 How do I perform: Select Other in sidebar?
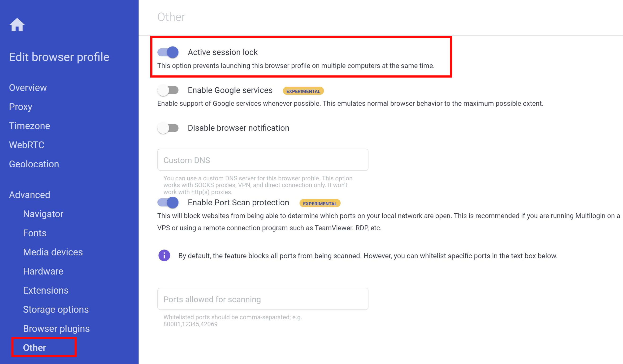[x=35, y=347]
